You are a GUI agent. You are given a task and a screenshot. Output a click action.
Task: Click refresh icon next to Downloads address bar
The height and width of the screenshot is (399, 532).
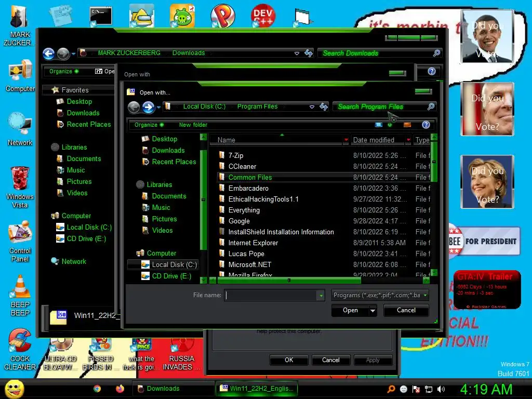(x=309, y=54)
